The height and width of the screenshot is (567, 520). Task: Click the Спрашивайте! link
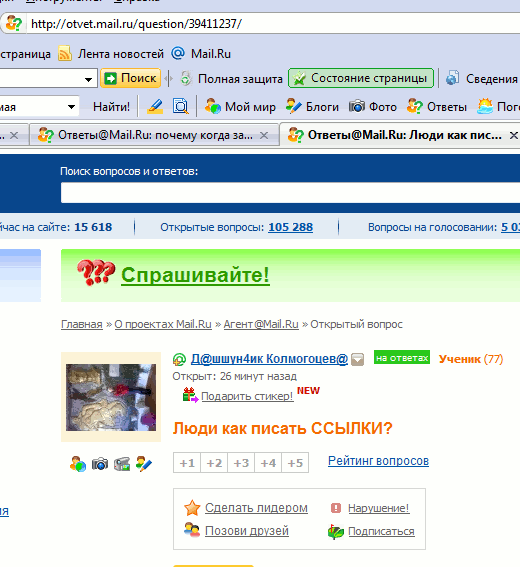coord(195,275)
